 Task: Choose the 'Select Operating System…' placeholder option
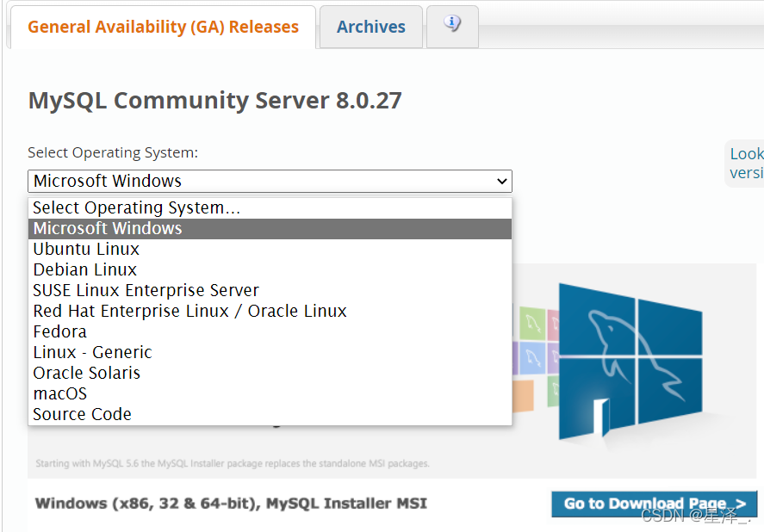[137, 207]
